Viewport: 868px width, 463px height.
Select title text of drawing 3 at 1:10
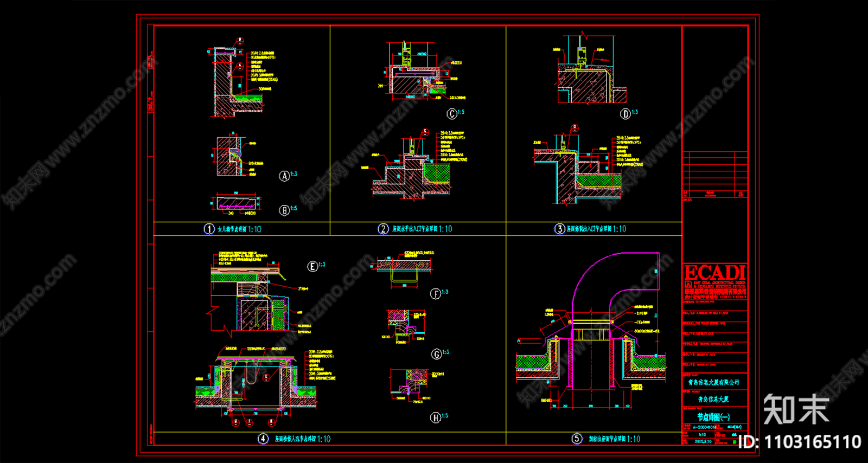coord(597,229)
